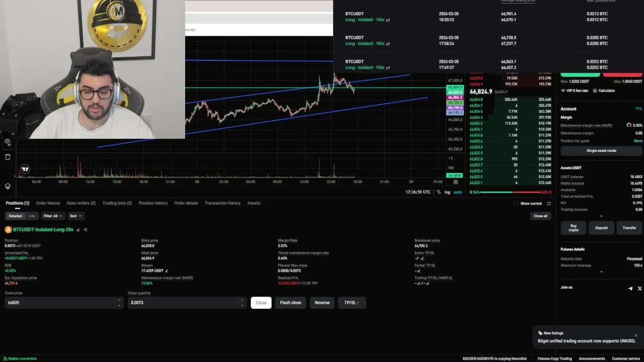Click positions list settings icon near Show current
Image resolution: width=644 pixels, height=362 pixels.
[548, 204]
